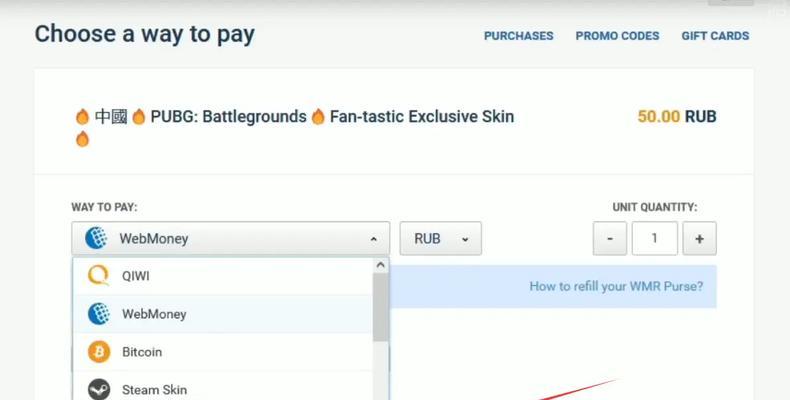This screenshot has width=790, height=400.
Task: Click the 'Choose a way to pay' heading
Action: point(145,34)
